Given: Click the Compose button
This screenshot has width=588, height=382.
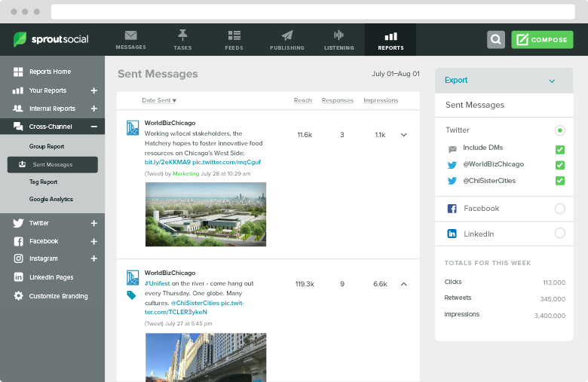Looking at the screenshot, I should [542, 39].
